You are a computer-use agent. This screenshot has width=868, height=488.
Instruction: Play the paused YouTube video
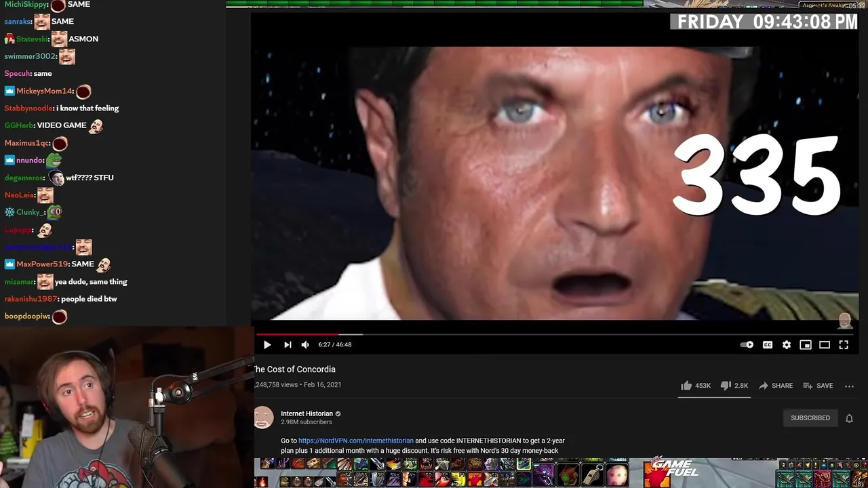267,345
